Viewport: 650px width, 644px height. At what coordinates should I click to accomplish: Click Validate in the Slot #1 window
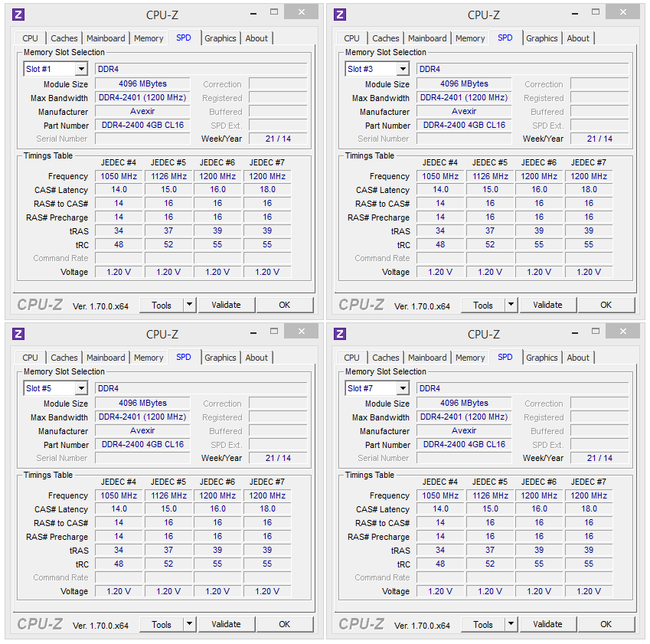click(227, 305)
